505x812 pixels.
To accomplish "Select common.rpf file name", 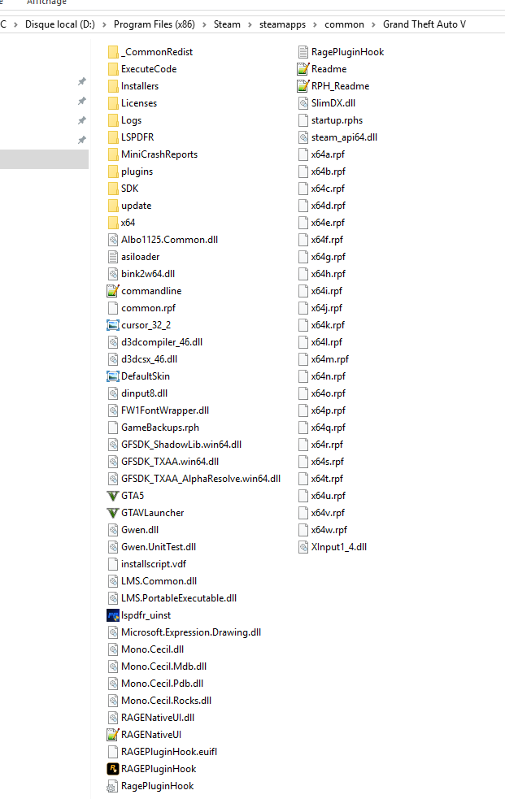I will click(148, 308).
